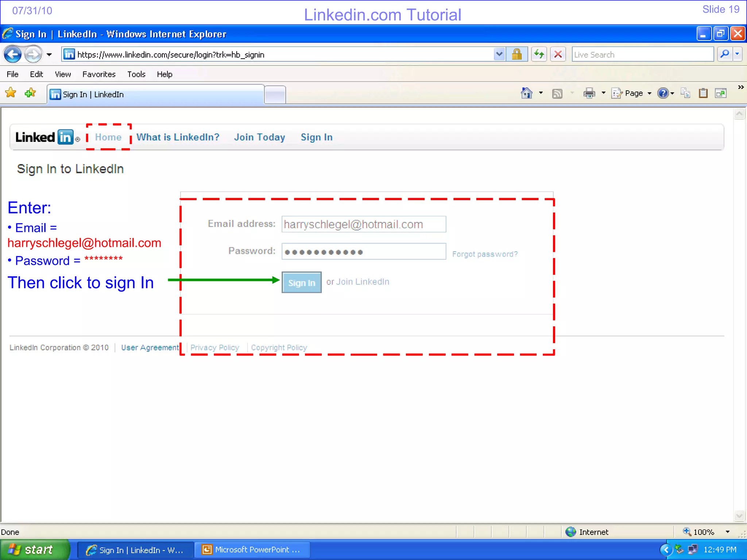Click the Internet Explorer title bar icon

tap(8, 34)
